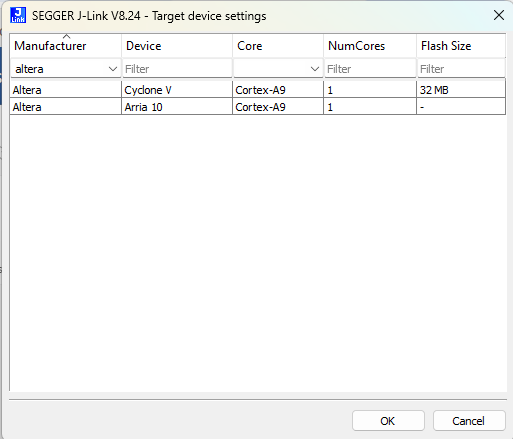Sort by the Manufacturer column header
This screenshot has width=513, height=439.
pos(66,46)
